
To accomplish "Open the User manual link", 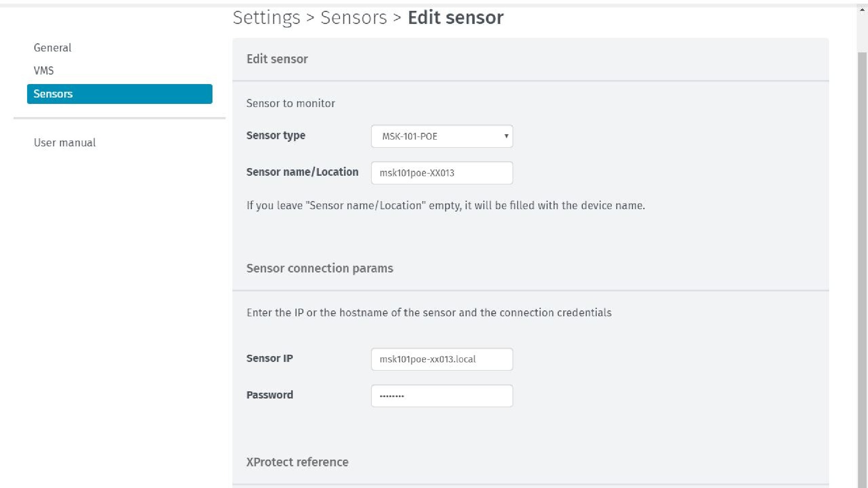I will point(65,143).
